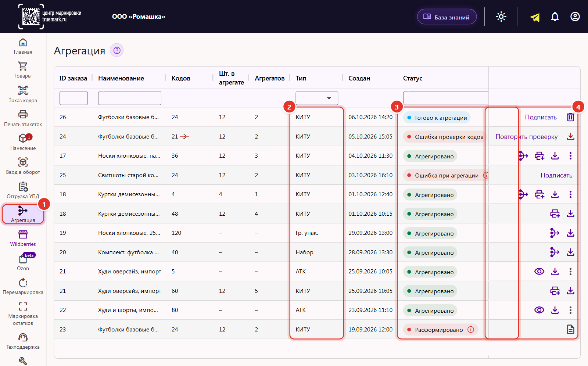Show the info tooltip on the Расформировано status
This screenshot has width=588, height=366.
(471, 330)
